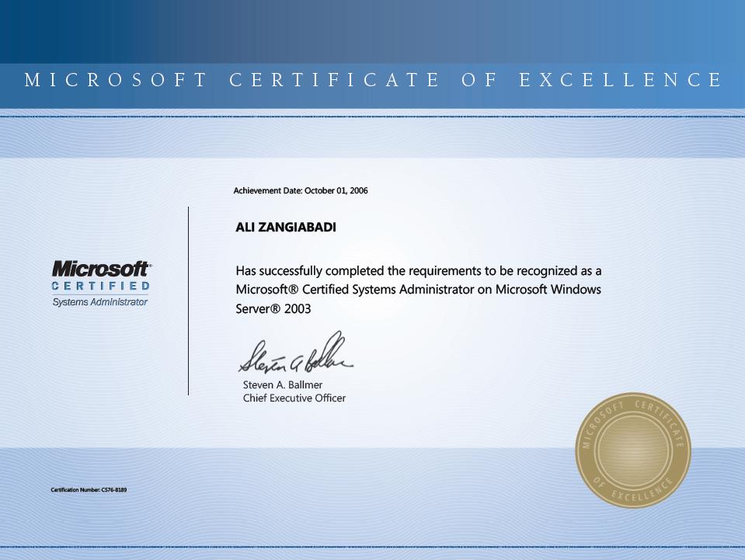
Task: Click 'Microsoft® Certified Systems Administrator' text line
Action: tap(355, 289)
